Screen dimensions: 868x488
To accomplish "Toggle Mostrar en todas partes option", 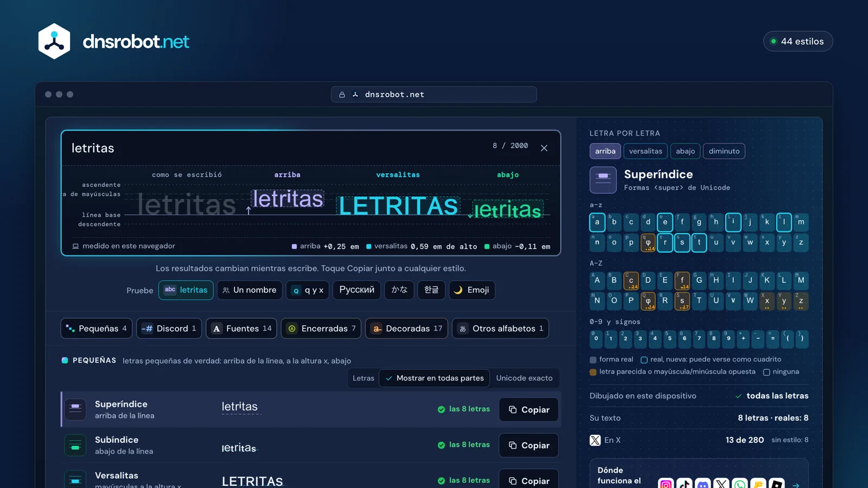I will 435,378.
